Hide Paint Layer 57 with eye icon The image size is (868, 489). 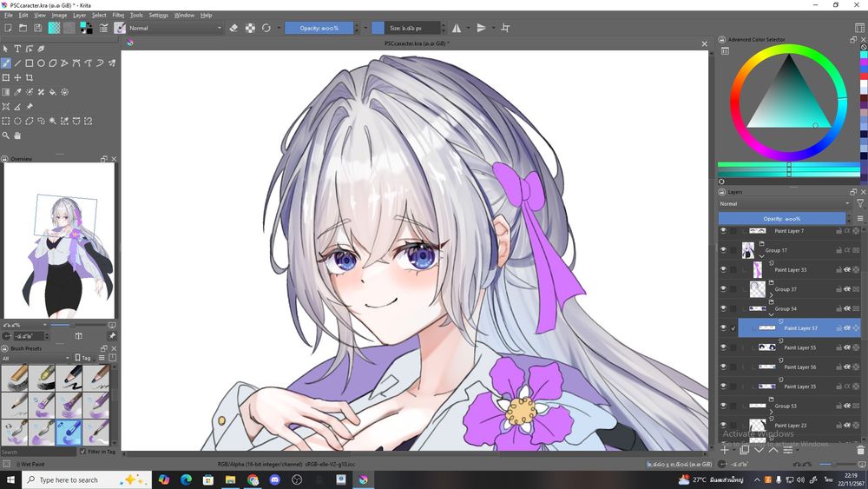tap(723, 327)
